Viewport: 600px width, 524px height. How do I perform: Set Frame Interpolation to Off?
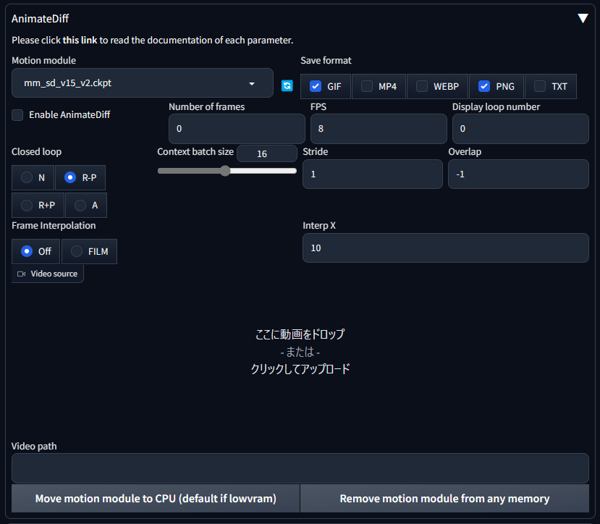point(36,251)
